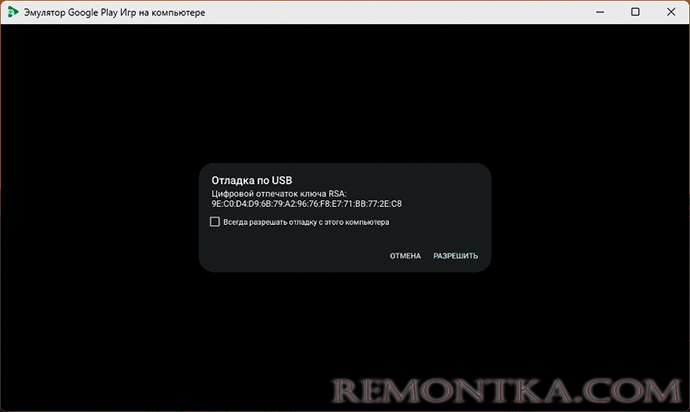
Task: Click the 'Отладка по USB' dialog heading
Action: (251, 180)
